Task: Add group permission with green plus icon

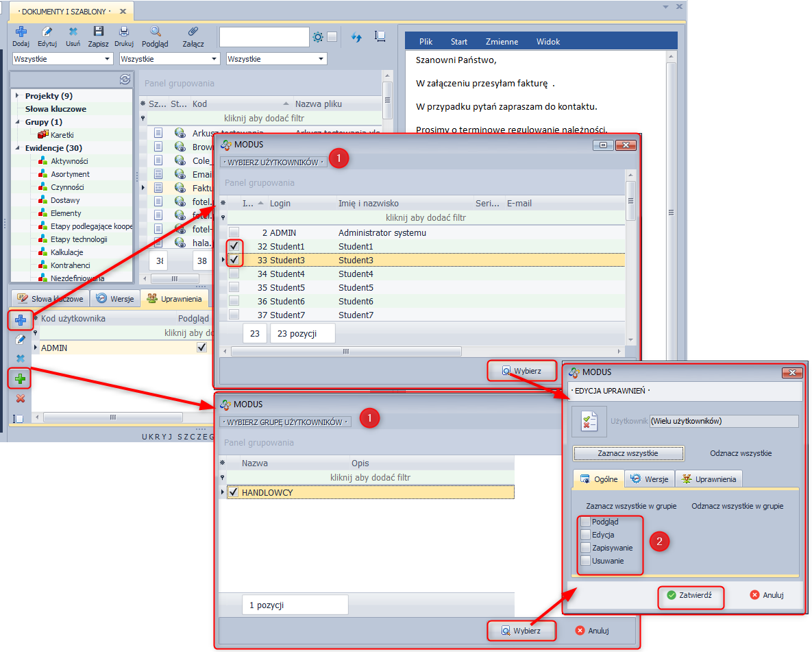Action: [x=20, y=379]
